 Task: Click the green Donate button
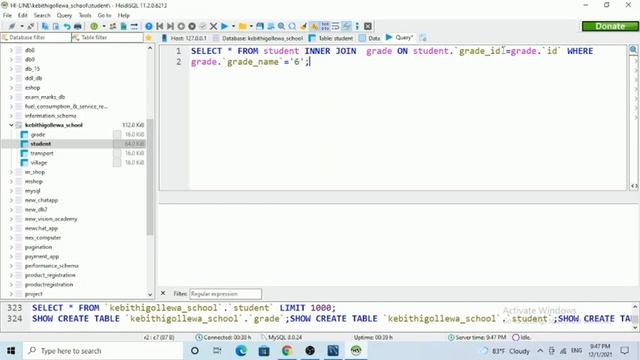[610, 26]
